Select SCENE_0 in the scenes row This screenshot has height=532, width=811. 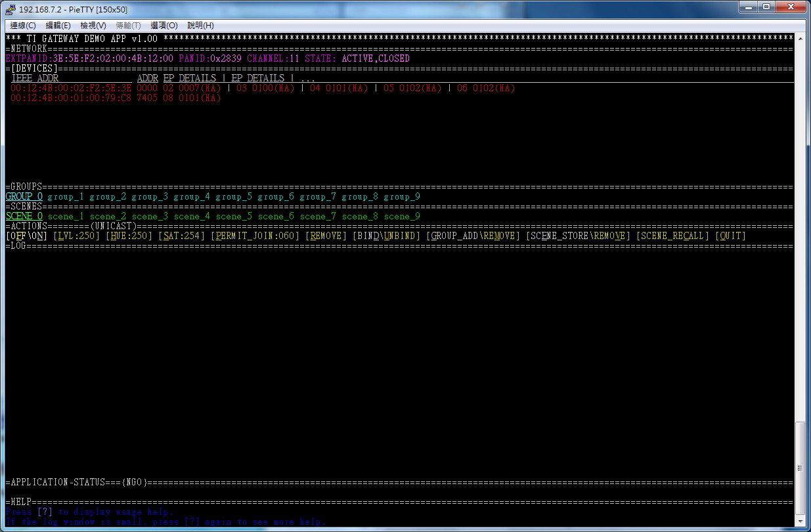[x=24, y=216]
